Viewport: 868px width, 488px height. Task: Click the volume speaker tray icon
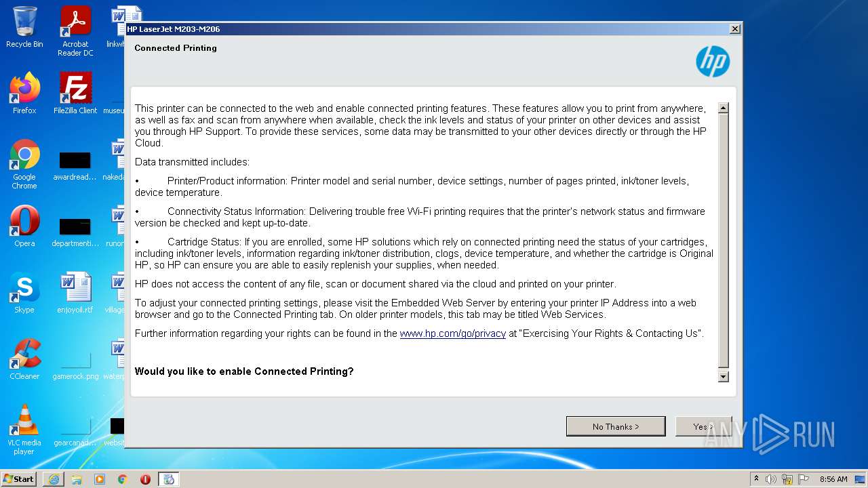click(771, 479)
